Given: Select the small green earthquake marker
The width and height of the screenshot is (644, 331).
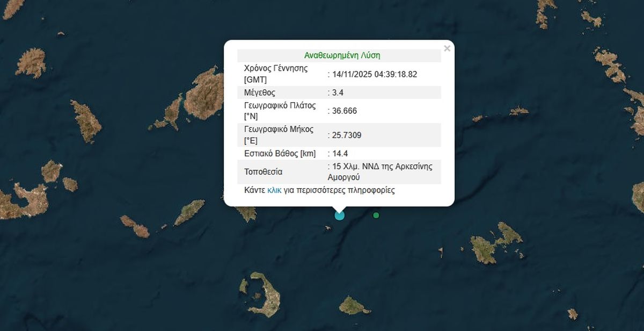Looking at the screenshot, I should coord(376,215).
